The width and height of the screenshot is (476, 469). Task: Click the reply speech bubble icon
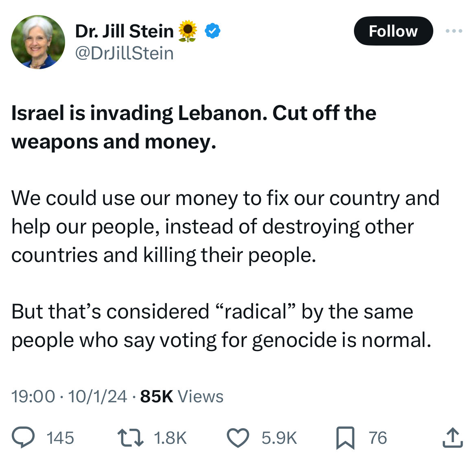coord(23,437)
